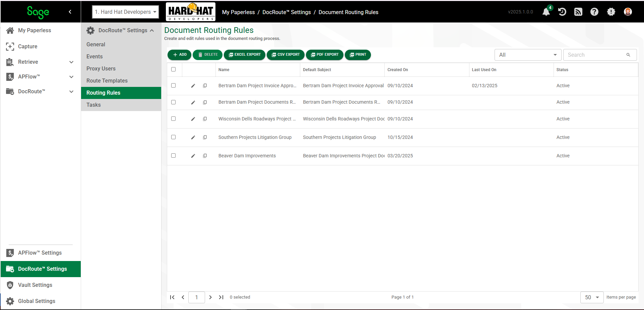The width and height of the screenshot is (644, 310).
Task: Open My Paperless in sidebar
Action: (x=40, y=30)
